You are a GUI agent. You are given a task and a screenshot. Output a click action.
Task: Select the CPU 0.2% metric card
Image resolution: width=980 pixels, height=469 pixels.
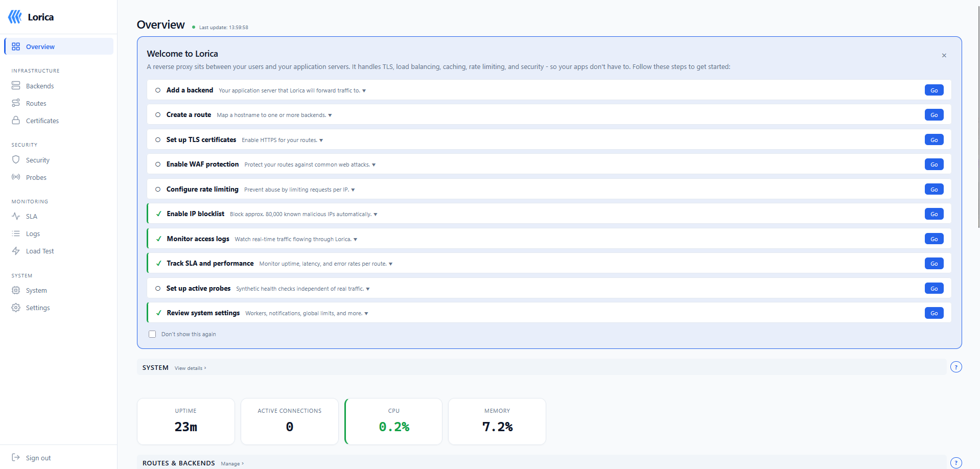pyautogui.click(x=394, y=421)
